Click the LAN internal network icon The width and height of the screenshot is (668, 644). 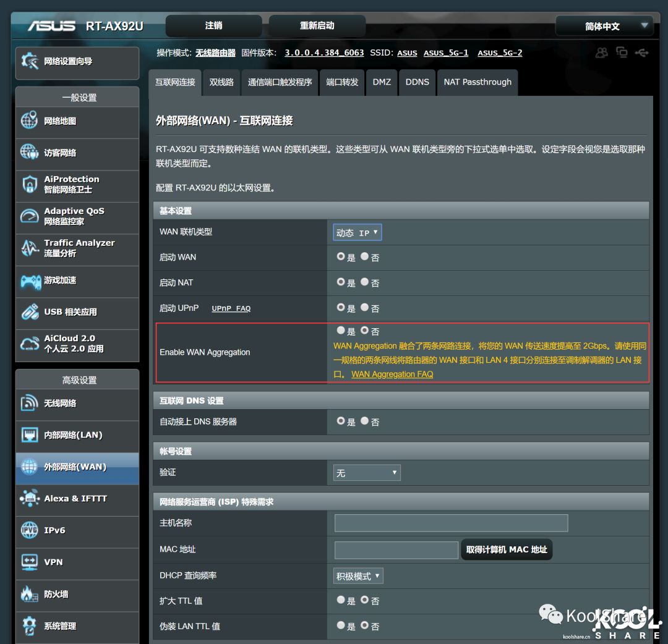tap(30, 435)
